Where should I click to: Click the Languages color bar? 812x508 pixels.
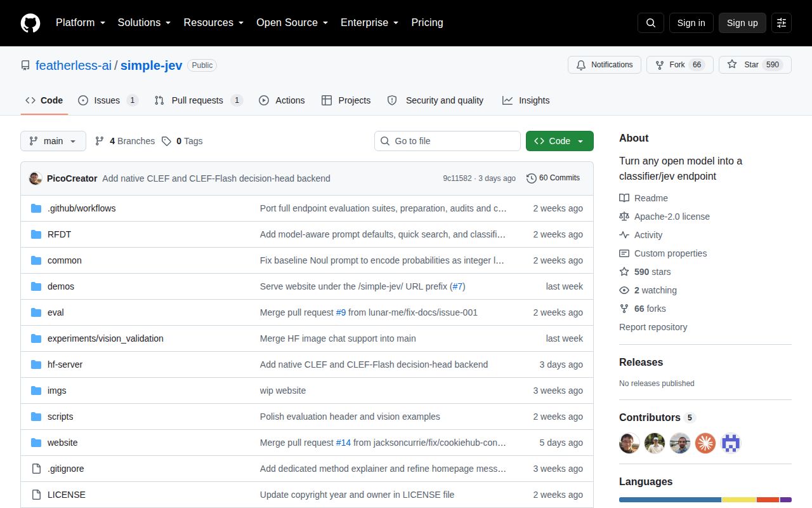(x=705, y=500)
